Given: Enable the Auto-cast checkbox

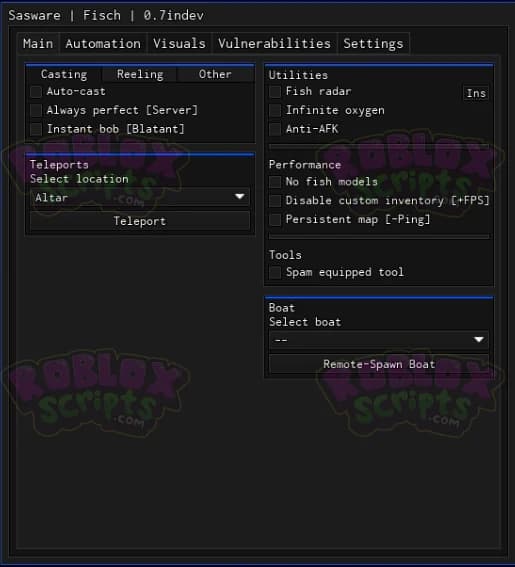Looking at the screenshot, I should coord(36,92).
